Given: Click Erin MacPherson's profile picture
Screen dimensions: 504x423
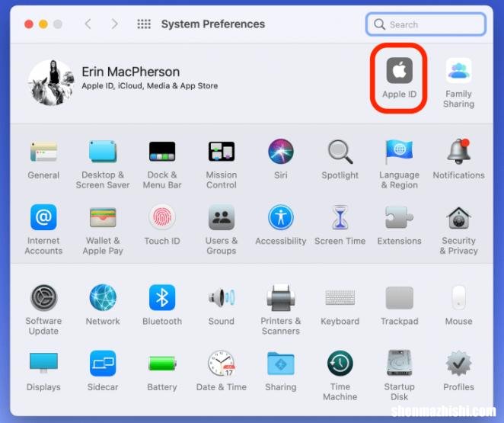Looking at the screenshot, I should coord(51,82).
